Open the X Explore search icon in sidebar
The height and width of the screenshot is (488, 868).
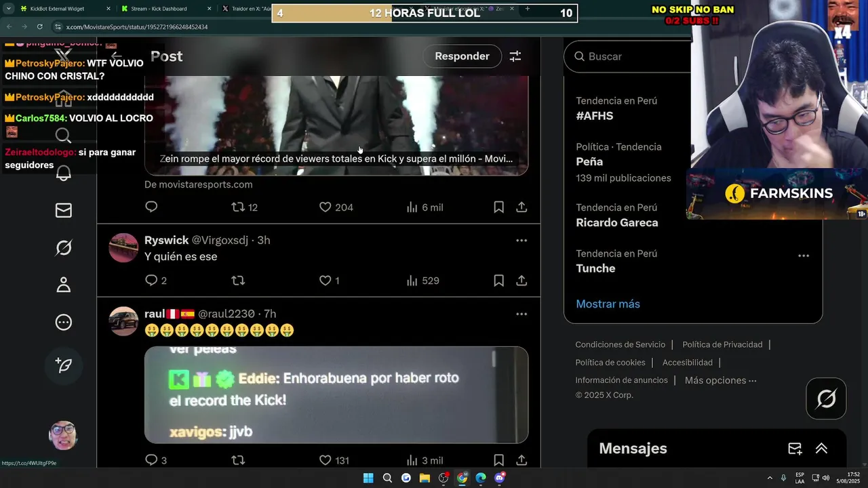(63, 136)
